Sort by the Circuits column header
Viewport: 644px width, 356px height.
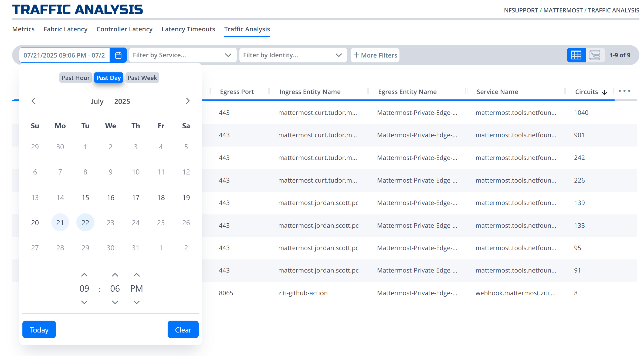[587, 92]
